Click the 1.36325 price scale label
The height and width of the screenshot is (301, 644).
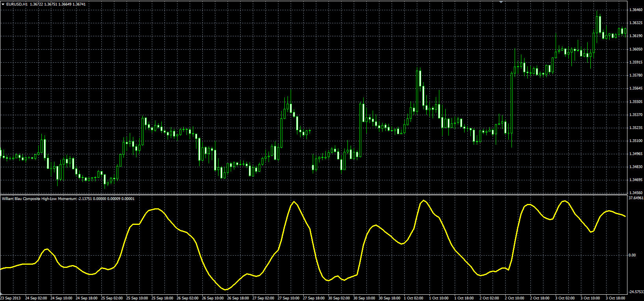tap(636, 23)
